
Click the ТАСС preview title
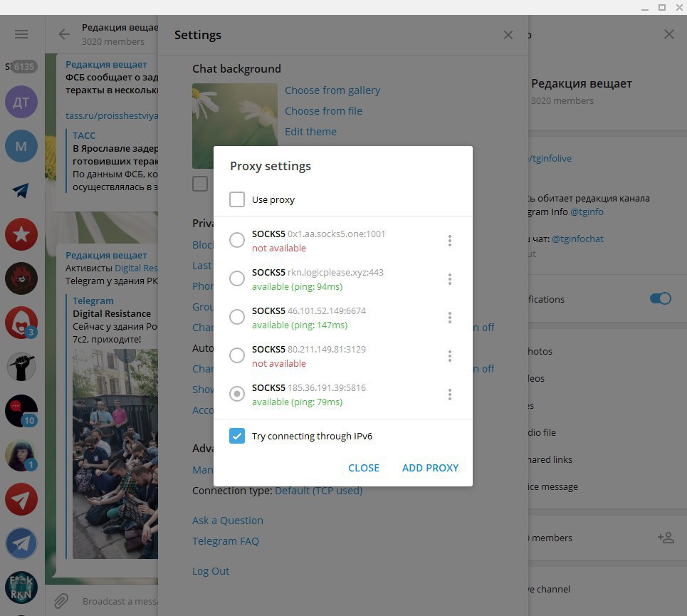pyautogui.click(x=84, y=135)
